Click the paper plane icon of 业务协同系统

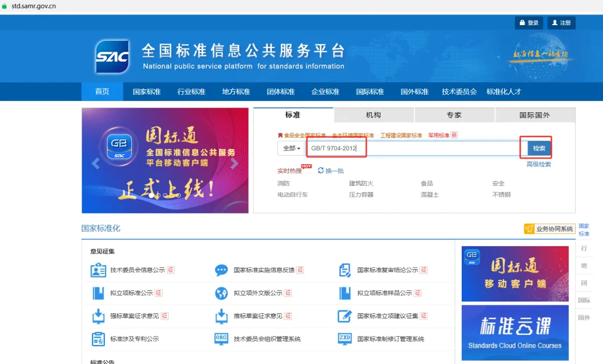click(x=529, y=229)
